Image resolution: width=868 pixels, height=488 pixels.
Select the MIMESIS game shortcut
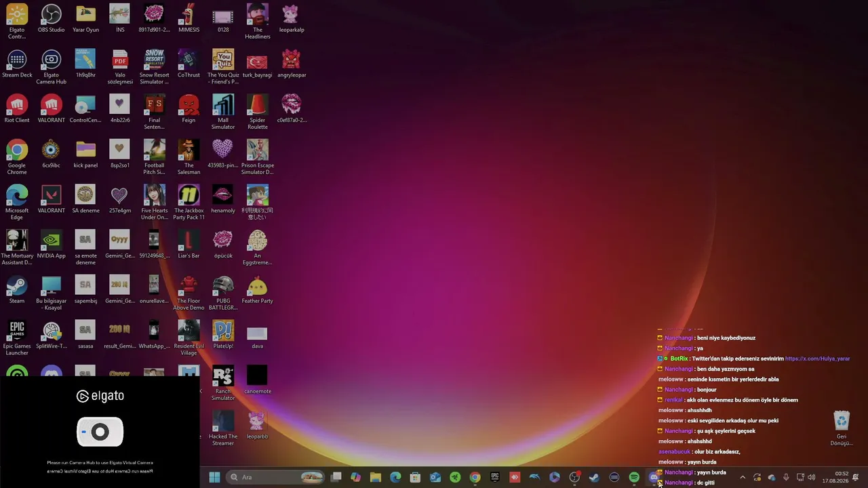(189, 19)
